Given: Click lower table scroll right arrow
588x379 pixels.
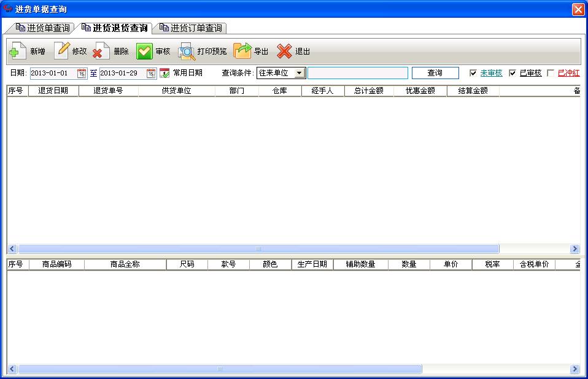Looking at the screenshot, I should point(574,369).
